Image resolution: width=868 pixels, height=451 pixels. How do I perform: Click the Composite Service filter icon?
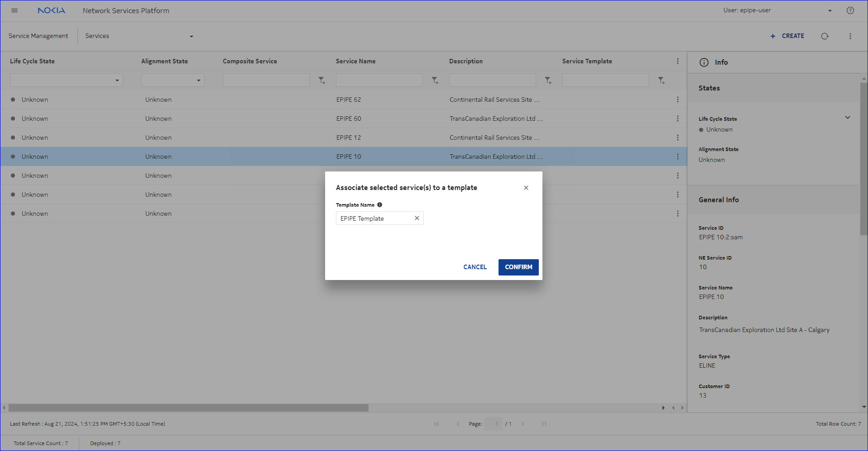point(321,81)
